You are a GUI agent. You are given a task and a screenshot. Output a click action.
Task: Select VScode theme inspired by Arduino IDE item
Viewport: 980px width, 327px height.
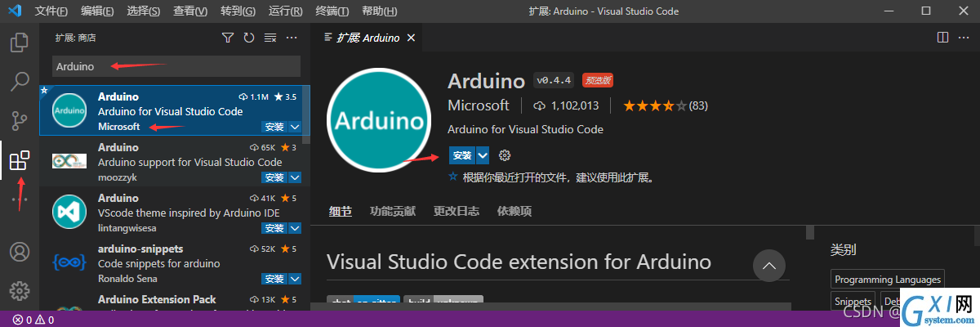175,213
